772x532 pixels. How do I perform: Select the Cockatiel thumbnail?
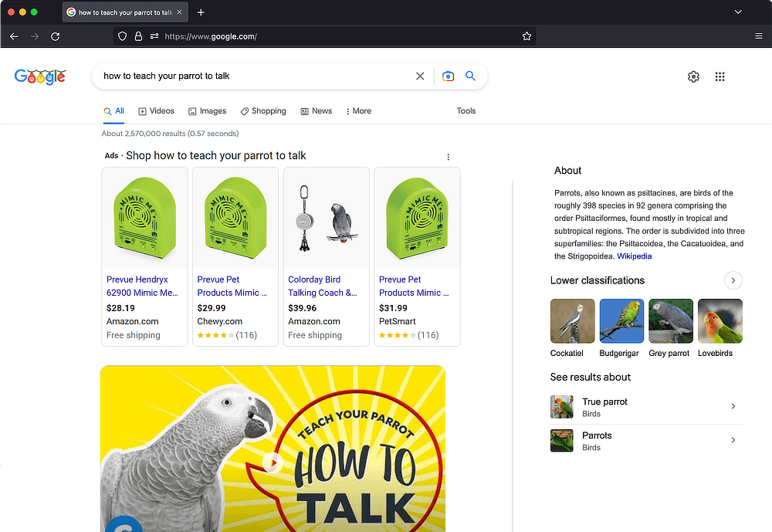pyautogui.click(x=573, y=321)
